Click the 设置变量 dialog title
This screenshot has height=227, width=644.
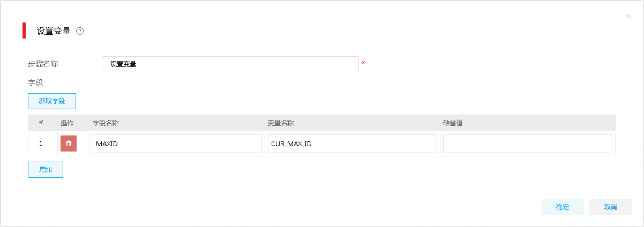(54, 31)
